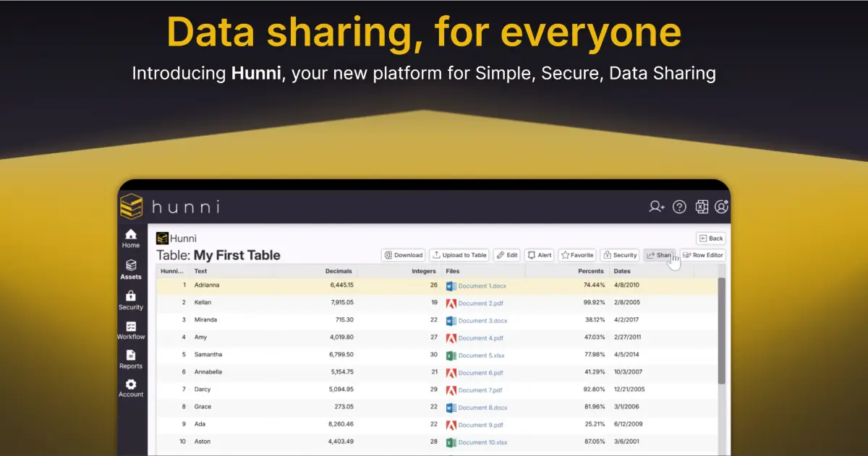
Task: Sort by the Decimals column header
Action: pyautogui.click(x=339, y=271)
